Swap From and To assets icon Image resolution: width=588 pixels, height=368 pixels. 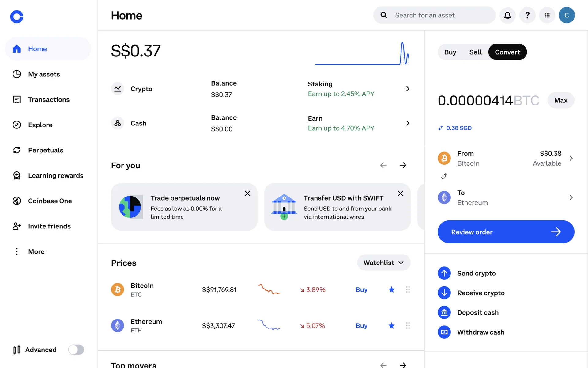(x=444, y=176)
